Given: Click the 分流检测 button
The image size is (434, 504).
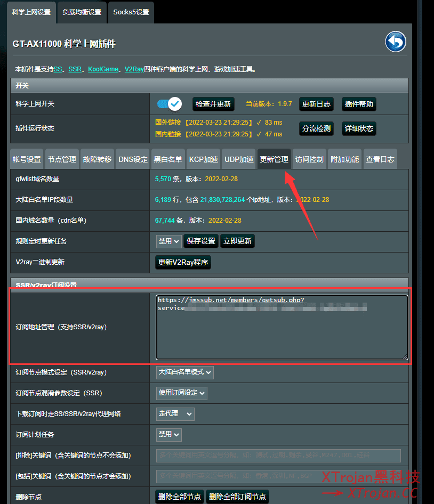Looking at the screenshot, I should (x=316, y=128).
